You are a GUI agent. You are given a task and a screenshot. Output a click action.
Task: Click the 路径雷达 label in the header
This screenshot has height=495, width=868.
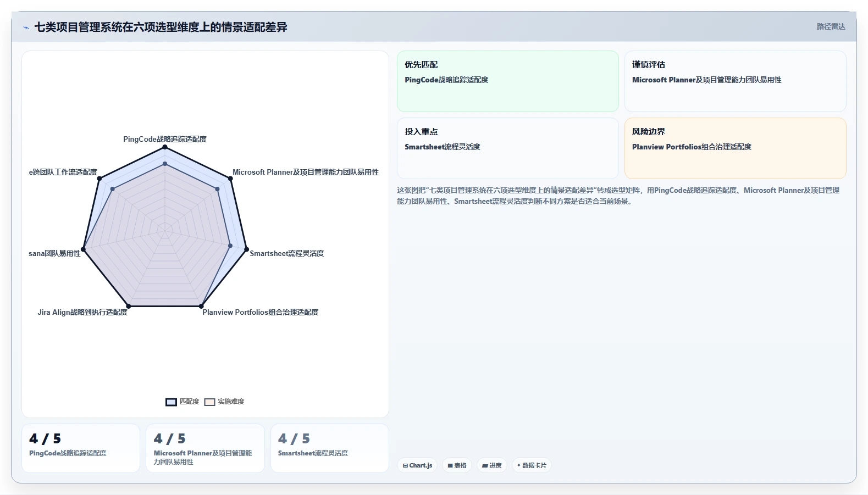[x=831, y=26]
